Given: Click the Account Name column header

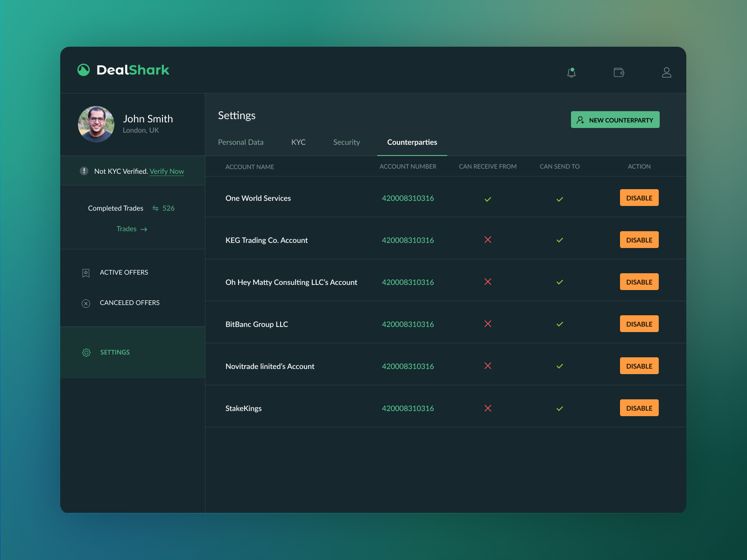Looking at the screenshot, I should pyautogui.click(x=250, y=167).
